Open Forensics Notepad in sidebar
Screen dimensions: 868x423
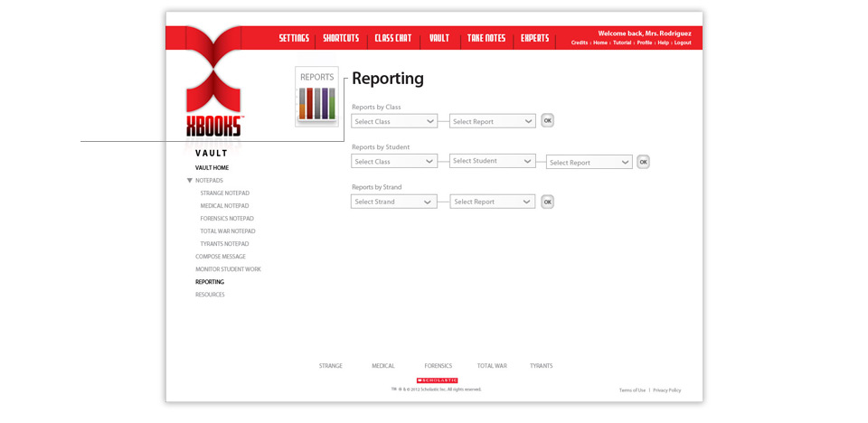227,219
